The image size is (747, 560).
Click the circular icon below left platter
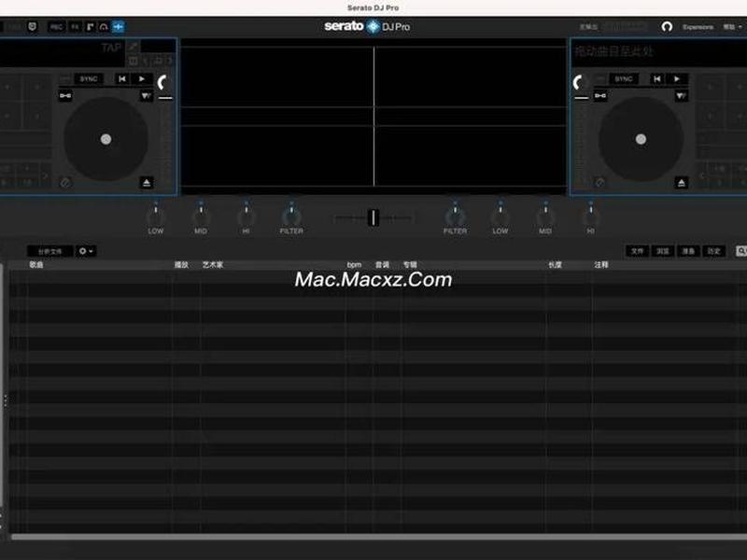(65, 182)
